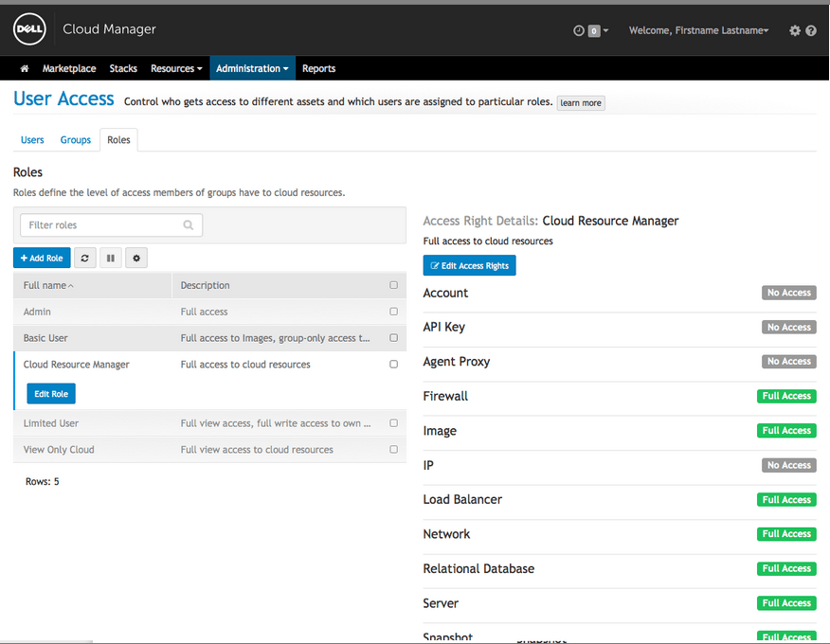Image resolution: width=830 pixels, height=644 pixels.
Task: Click the Relational Database Full Access badge
Action: click(786, 568)
